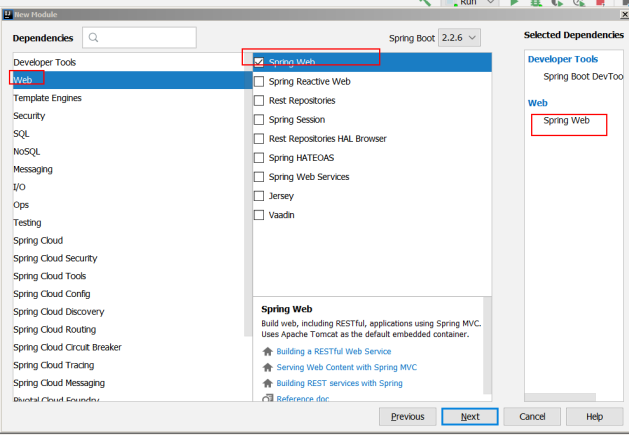Check the Rest Repositories checkbox
This screenshot has height=435, width=629.
coord(259,100)
